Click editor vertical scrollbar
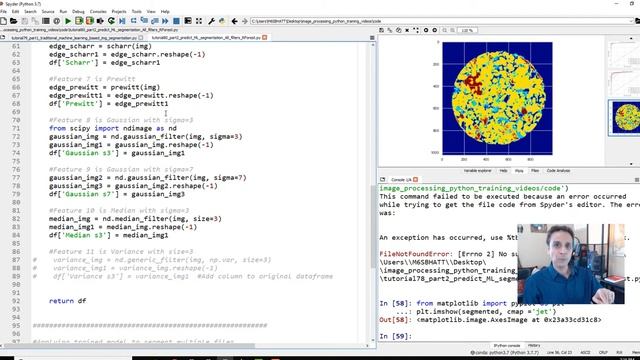The image size is (640, 360). (373, 227)
